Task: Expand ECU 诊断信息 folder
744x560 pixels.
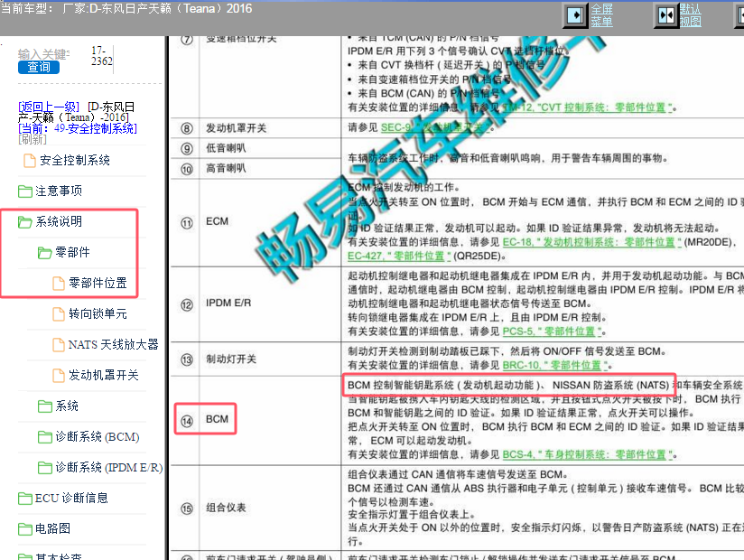Action: pyautogui.click(x=71, y=498)
